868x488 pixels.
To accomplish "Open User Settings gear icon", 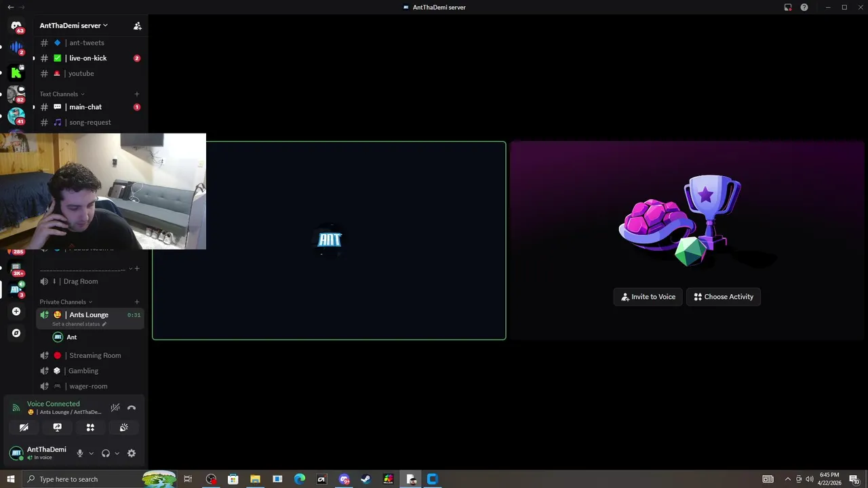I will [x=132, y=453].
